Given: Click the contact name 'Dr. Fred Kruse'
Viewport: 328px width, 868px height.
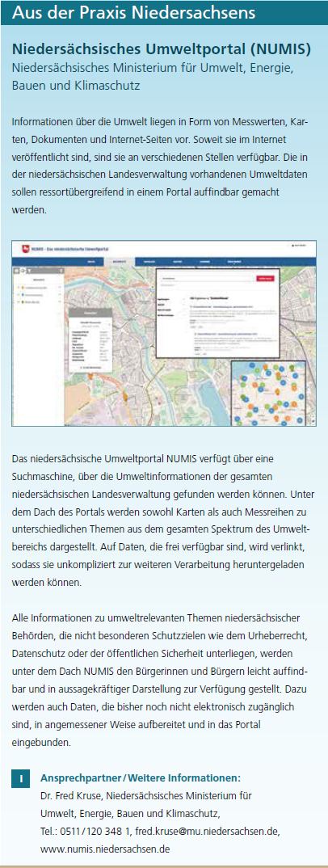Looking at the screenshot, I should pyautogui.click(x=70, y=797).
